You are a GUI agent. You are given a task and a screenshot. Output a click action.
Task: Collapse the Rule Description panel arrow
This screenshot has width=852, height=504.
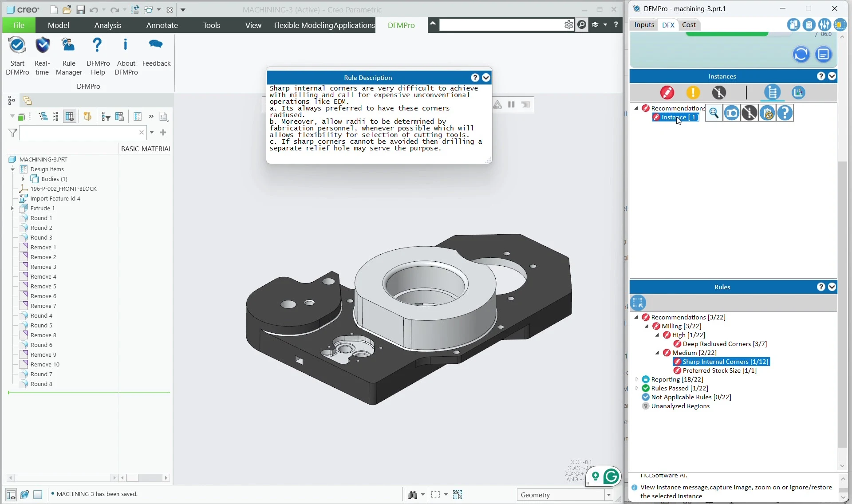pos(486,78)
